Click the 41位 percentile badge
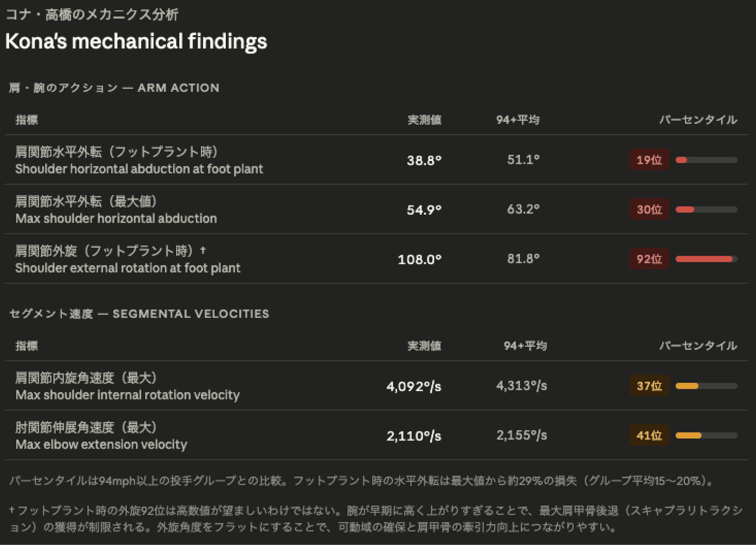 (x=649, y=435)
